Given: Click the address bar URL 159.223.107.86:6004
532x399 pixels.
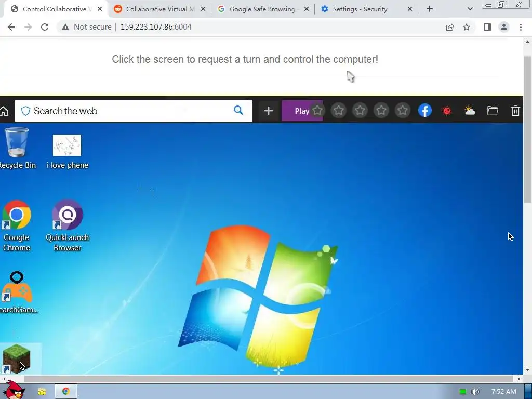Looking at the screenshot, I should click(156, 27).
